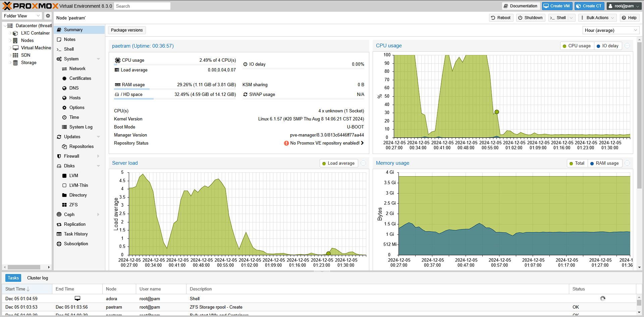This screenshot has height=317, width=644.
Task: Click the Datacenter server icon
Action: tap(10, 26)
